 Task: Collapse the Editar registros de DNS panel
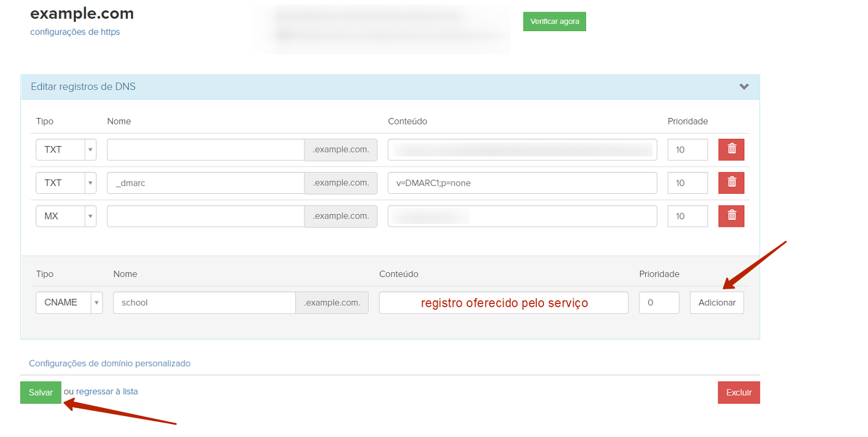click(744, 87)
